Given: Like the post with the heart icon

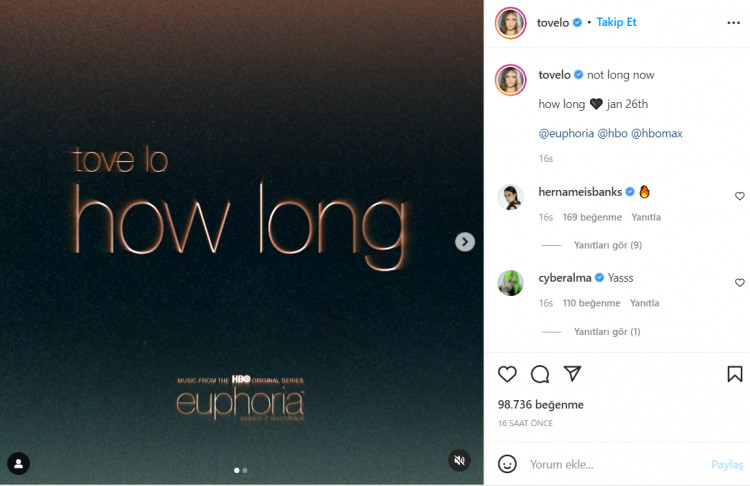Looking at the screenshot, I should tap(507, 374).
